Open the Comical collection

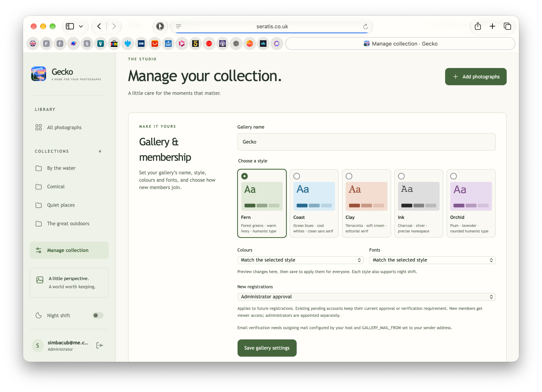click(x=69, y=187)
